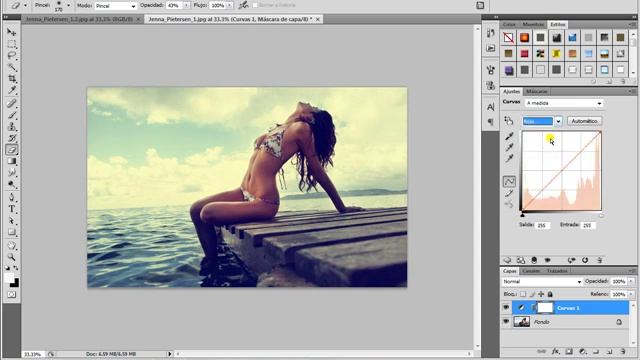Toggle Curves adjustment visibility eye in Ajustes
The image size is (640, 360).
pos(548,260)
